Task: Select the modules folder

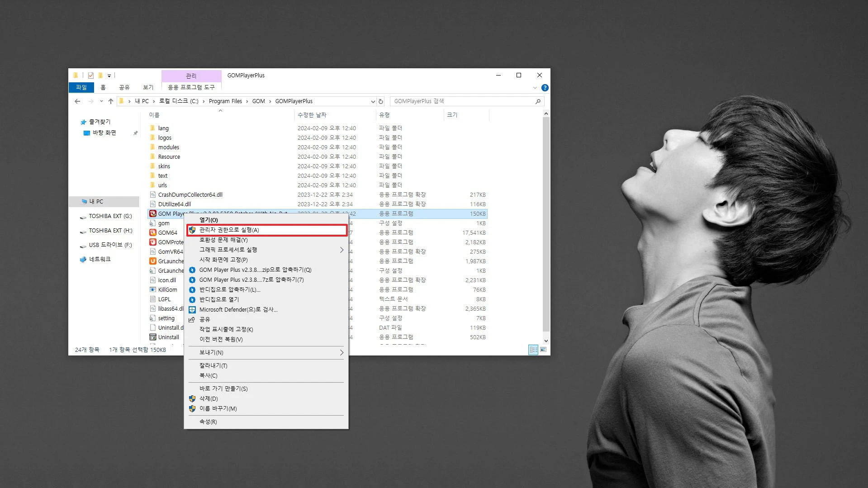Action: click(168, 147)
